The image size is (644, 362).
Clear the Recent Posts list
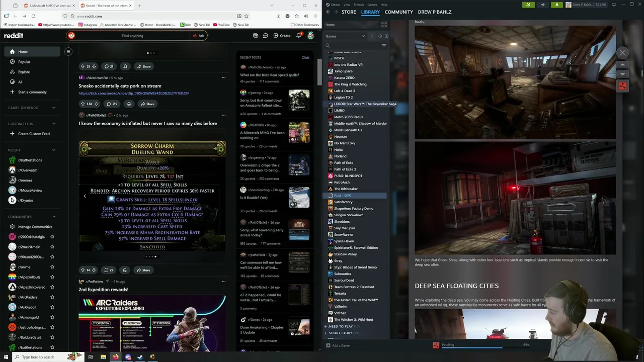[305, 57]
